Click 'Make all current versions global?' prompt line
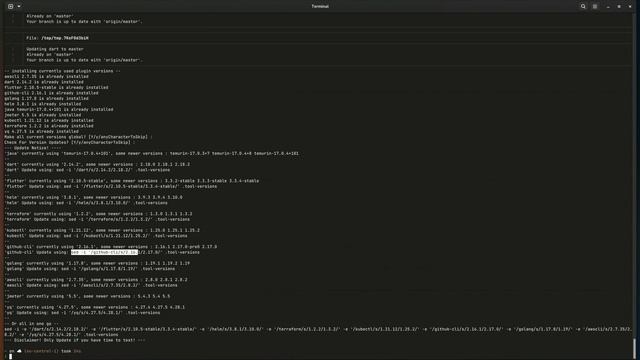 tap(78, 137)
